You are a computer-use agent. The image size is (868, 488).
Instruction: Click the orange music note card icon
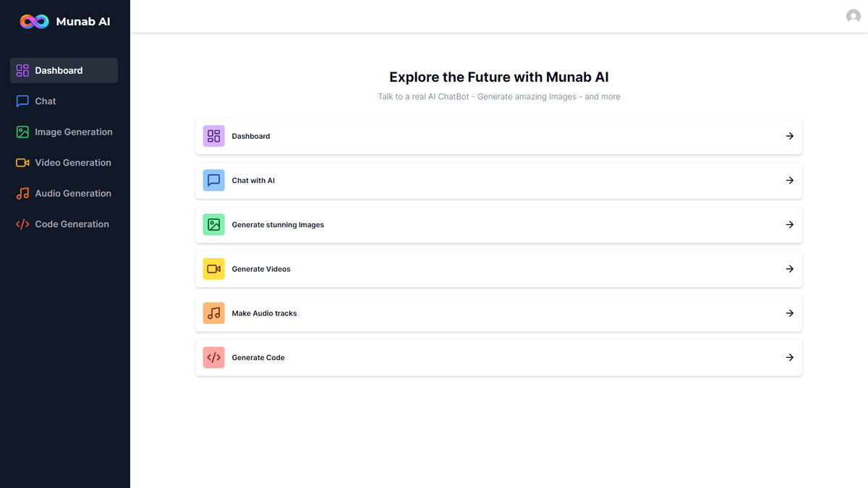(214, 313)
